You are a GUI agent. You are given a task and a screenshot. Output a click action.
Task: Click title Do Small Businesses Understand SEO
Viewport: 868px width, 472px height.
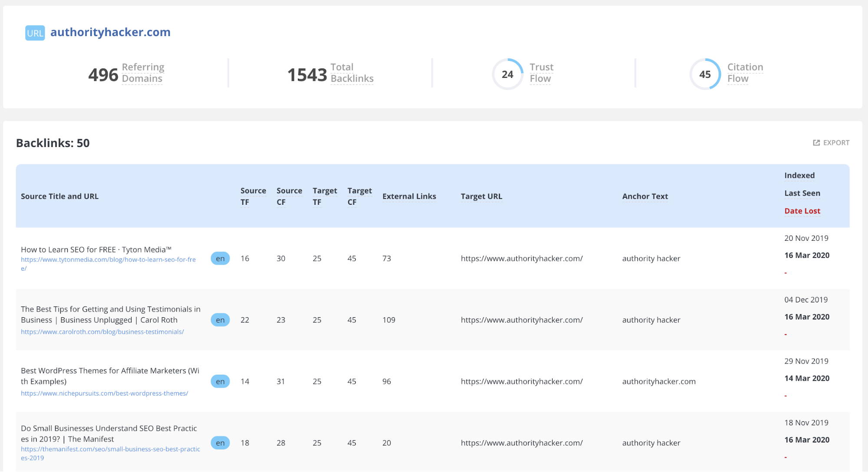pos(109,434)
